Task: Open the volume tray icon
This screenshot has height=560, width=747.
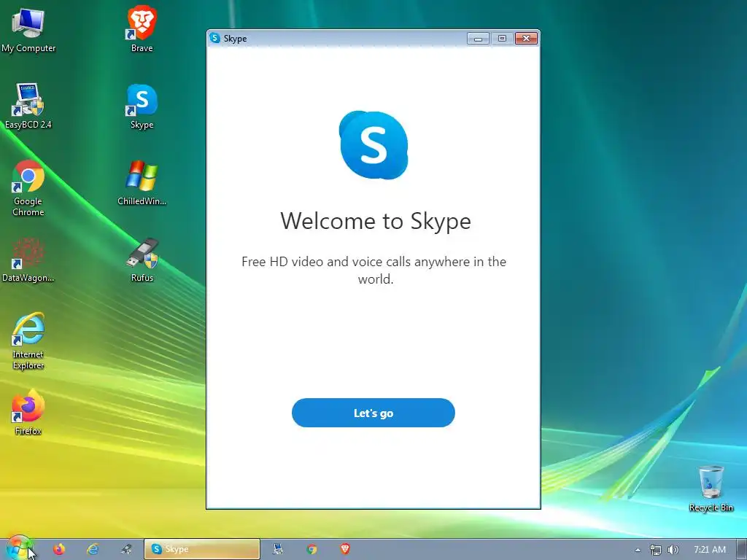Action: [x=673, y=550]
